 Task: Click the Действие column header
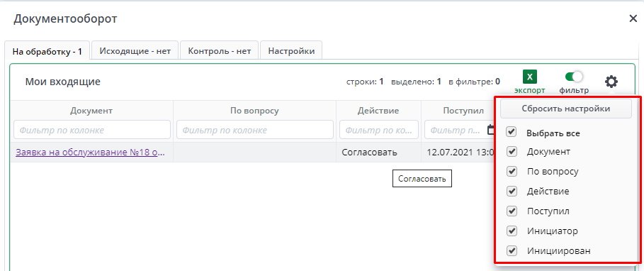click(x=378, y=111)
